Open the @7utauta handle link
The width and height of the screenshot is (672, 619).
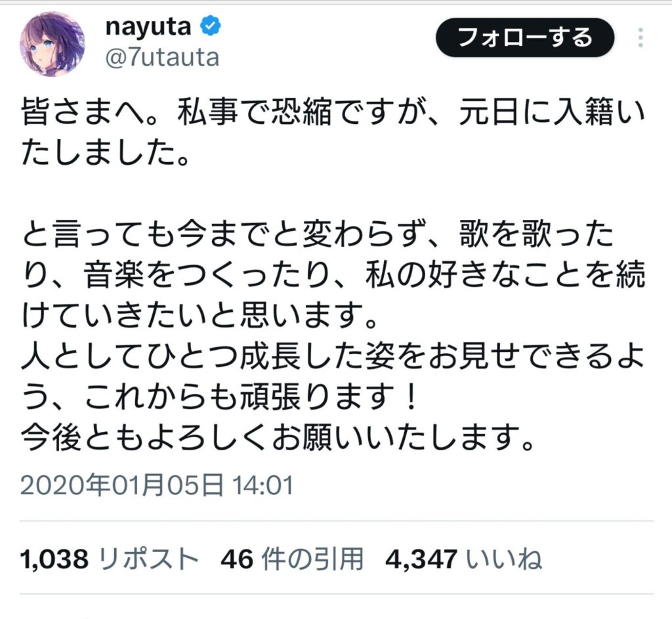pyautogui.click(x=162, y=58)
